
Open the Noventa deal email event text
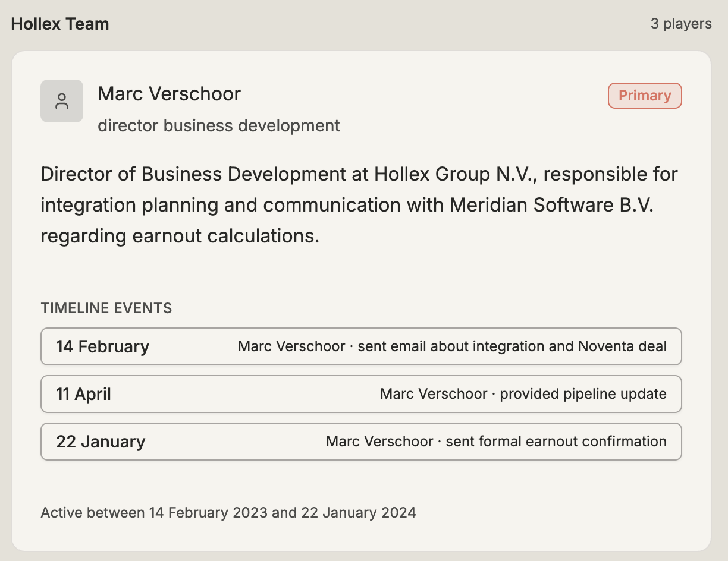(x=452, y=346)
